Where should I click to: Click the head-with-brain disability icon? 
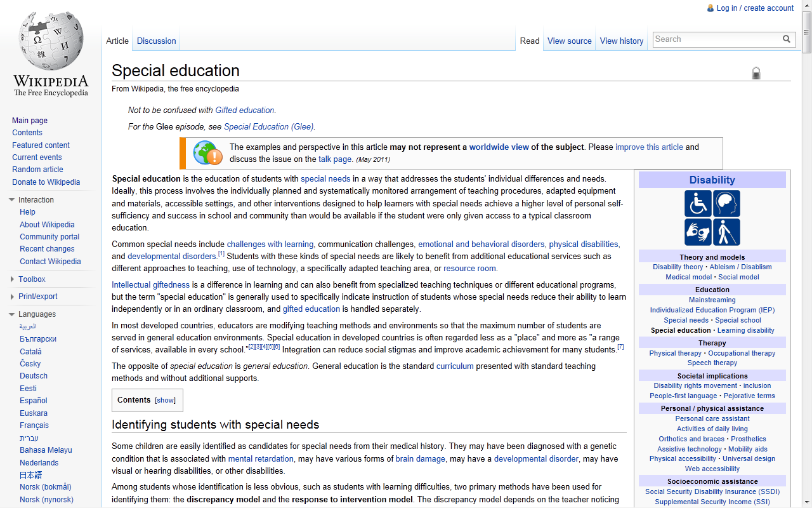pos(726,204)
